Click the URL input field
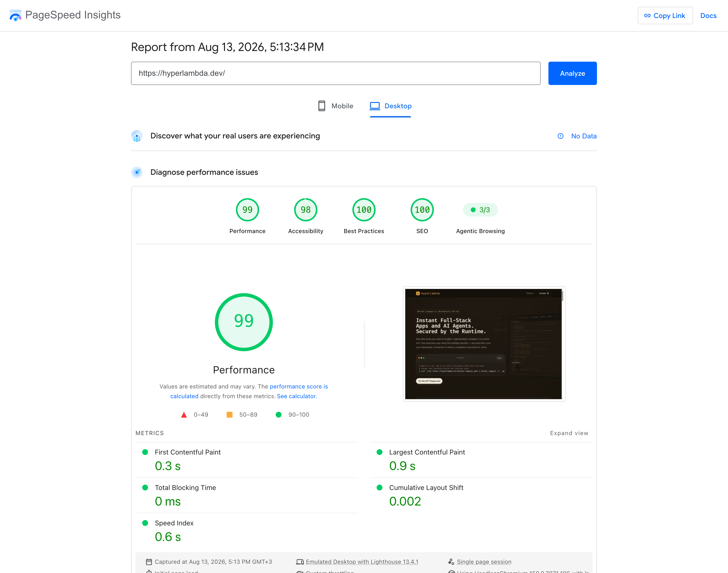 pos(335,73)
